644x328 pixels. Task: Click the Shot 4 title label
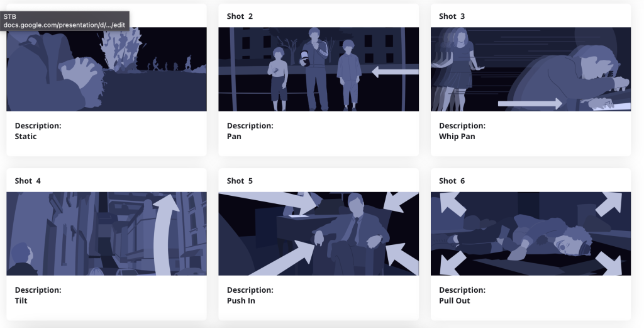click(28, 181)
